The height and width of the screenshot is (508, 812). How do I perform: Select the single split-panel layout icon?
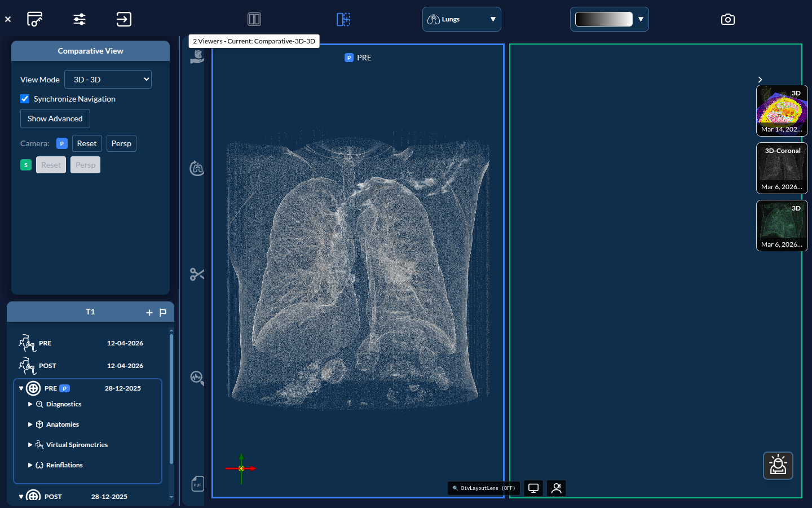(x=254, y=19)
